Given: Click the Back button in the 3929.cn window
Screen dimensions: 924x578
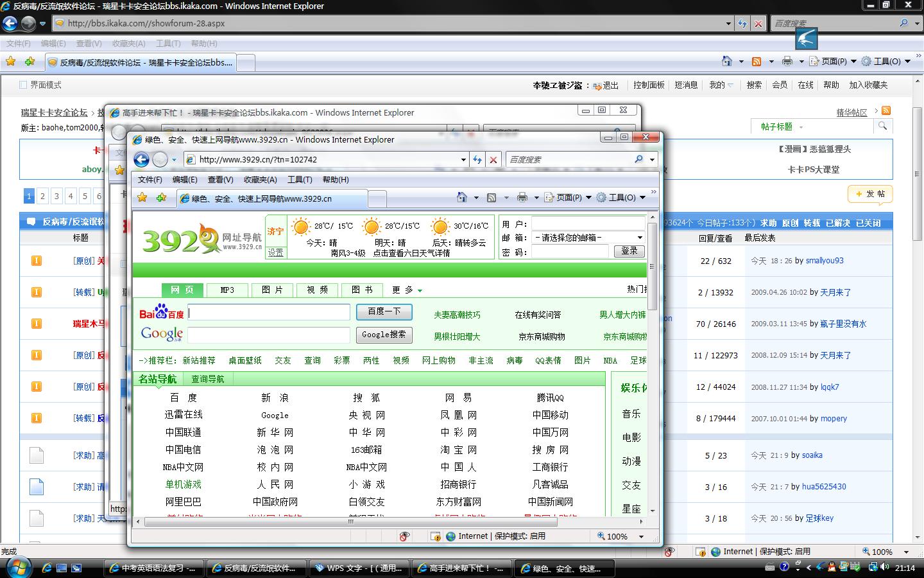Looking at the screenshot, I should pyautogui.click(x=141, y=160).
